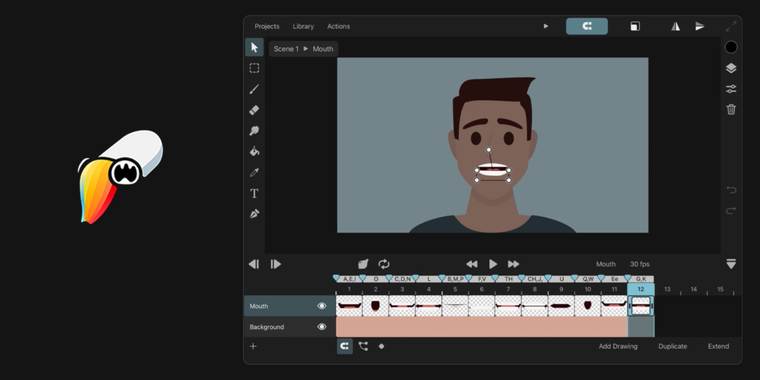Click fast forward to end button
Screen dimensions: 760x380
pyautogui.click(x=513, y=264)
